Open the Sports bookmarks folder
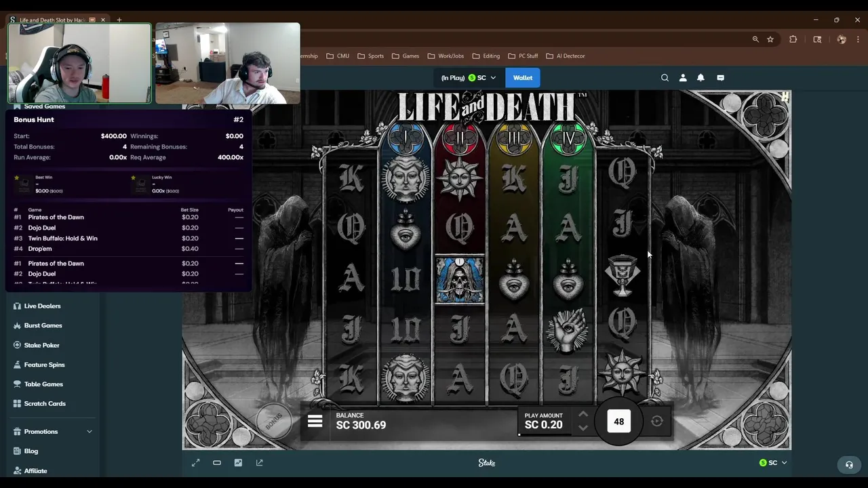868x488 pixels. [371, 56]
